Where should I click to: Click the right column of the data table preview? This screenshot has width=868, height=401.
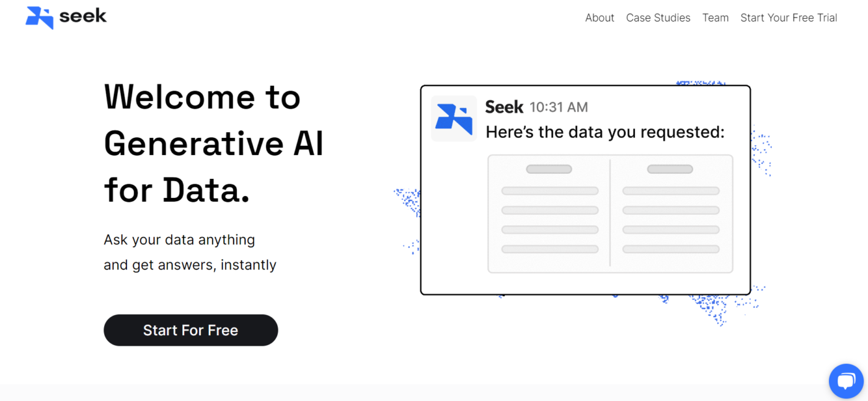(x=671, y=214)
